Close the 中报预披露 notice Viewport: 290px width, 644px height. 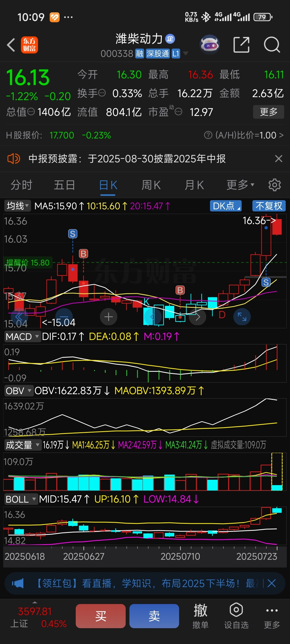tap(279, 159)
